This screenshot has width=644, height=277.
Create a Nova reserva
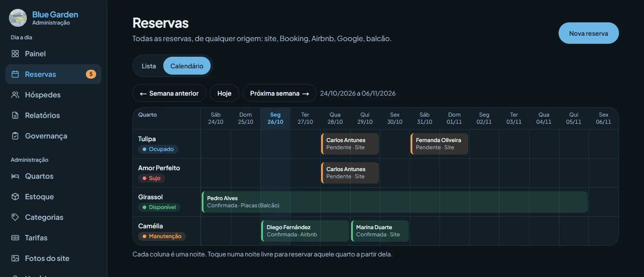click(589, 33)
